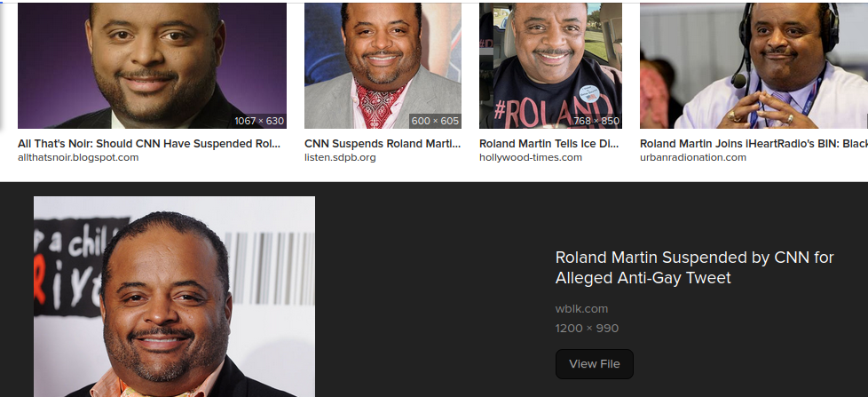Screen dimensions: 868x397
Task: Open the hollywood-times.com result thumbnail
Action: pyautogui.click(x=550, y=66)
